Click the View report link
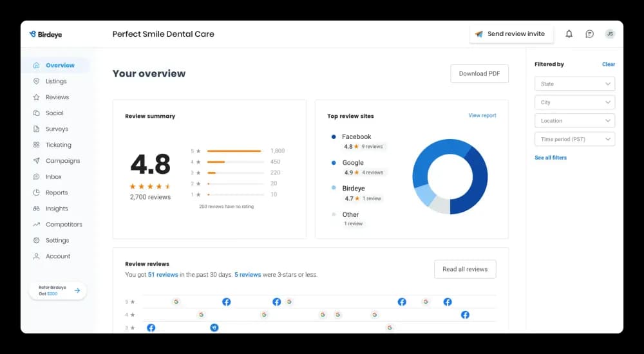The image size is (644, 354). pyautogui.click(x=482, y=116)
